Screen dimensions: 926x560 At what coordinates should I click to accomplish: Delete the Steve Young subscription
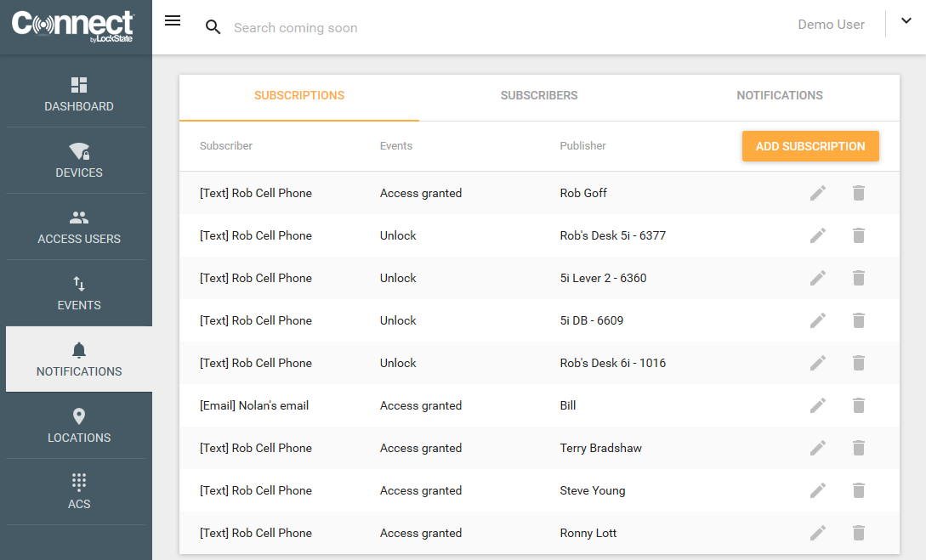pos(859,490)
